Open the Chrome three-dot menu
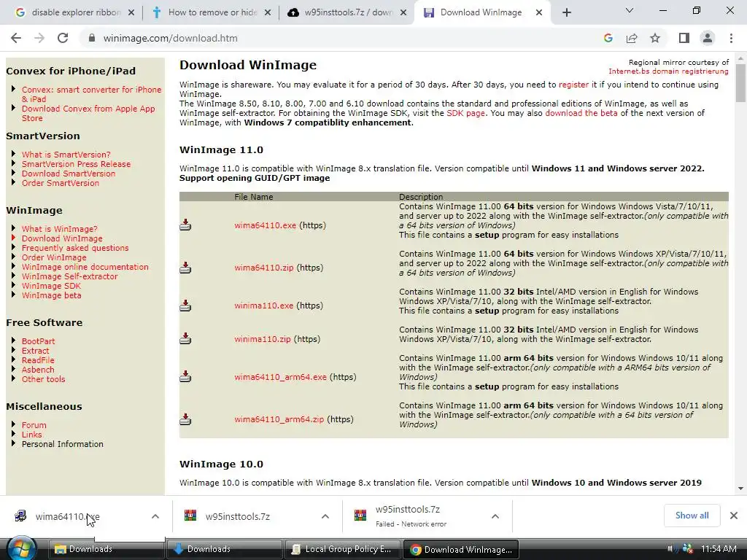Viewport: 747px width, 560px height. (731, 38)
